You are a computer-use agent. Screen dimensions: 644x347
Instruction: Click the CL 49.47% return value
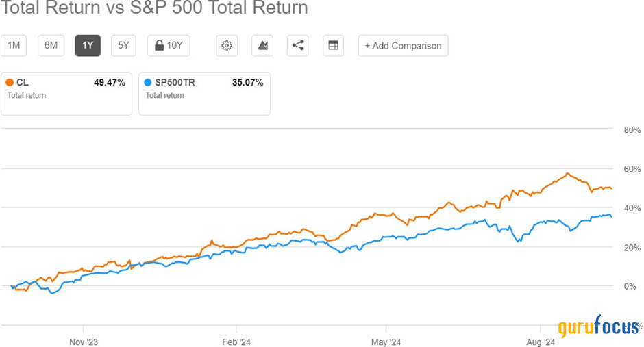pyautogui.click(x=109, y=83)
